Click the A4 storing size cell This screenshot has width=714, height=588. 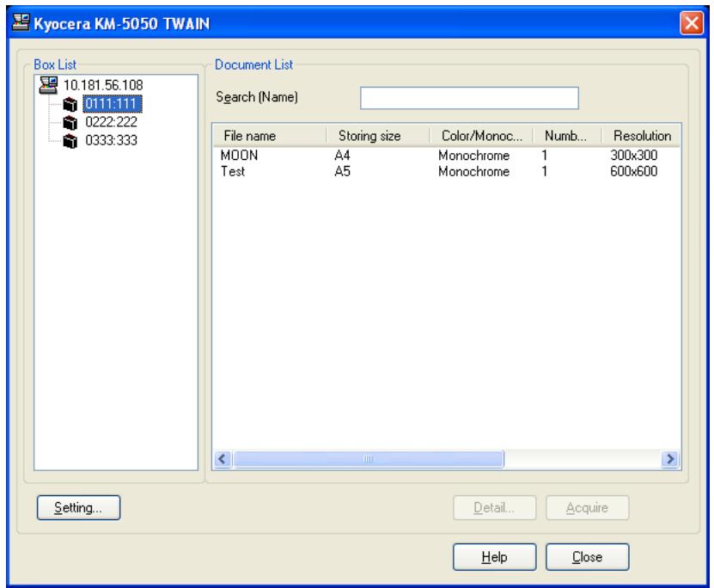point(342,156)
